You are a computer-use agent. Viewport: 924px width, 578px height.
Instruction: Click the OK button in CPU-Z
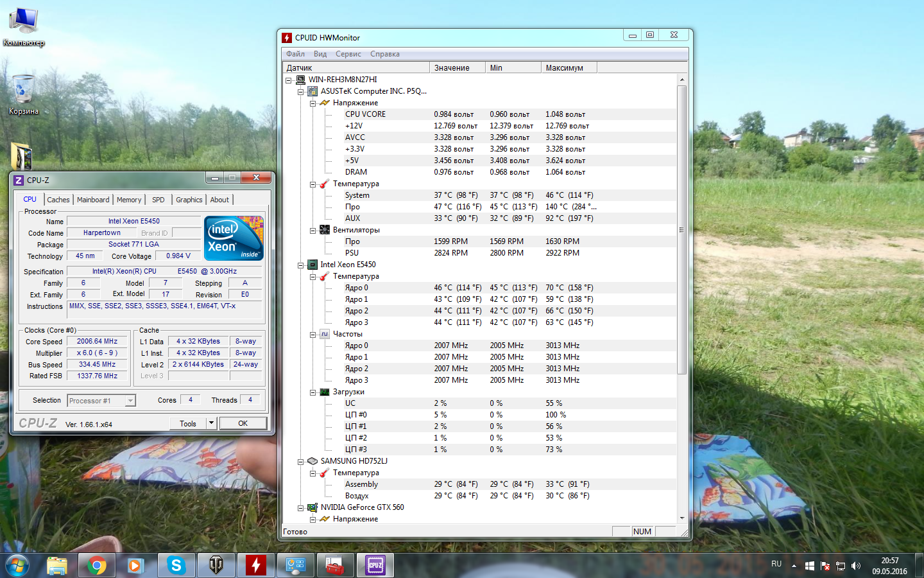click(x=243, y=423)
